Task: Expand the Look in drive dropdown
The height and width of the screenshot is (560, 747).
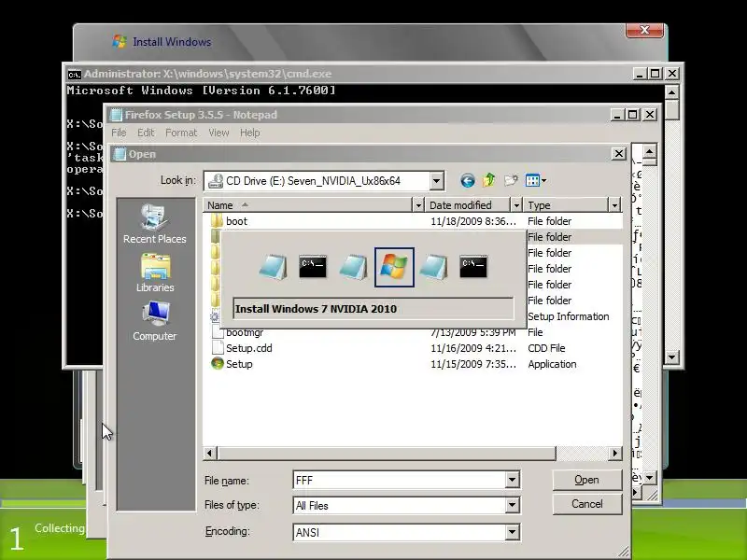Action: [436, 181]
